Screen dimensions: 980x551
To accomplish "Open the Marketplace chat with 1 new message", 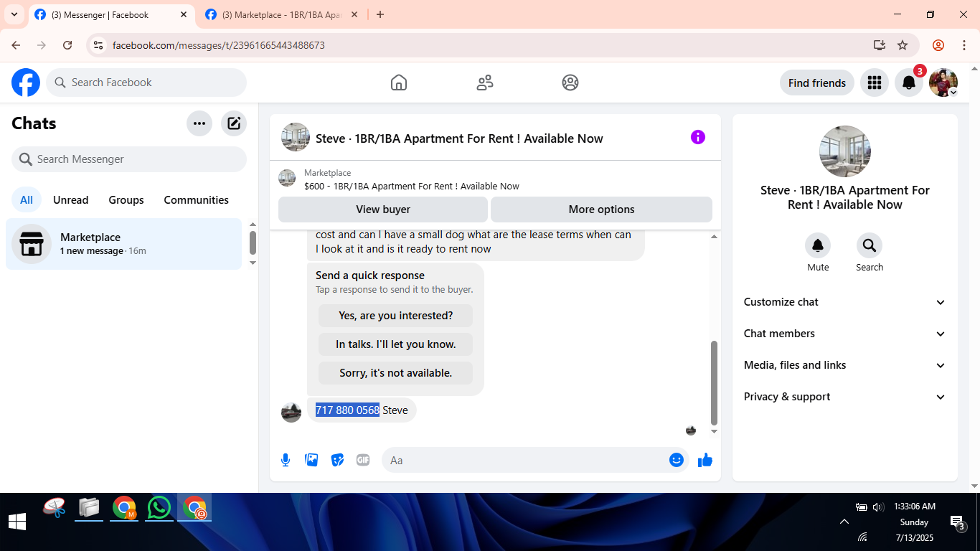I will 124,244.
